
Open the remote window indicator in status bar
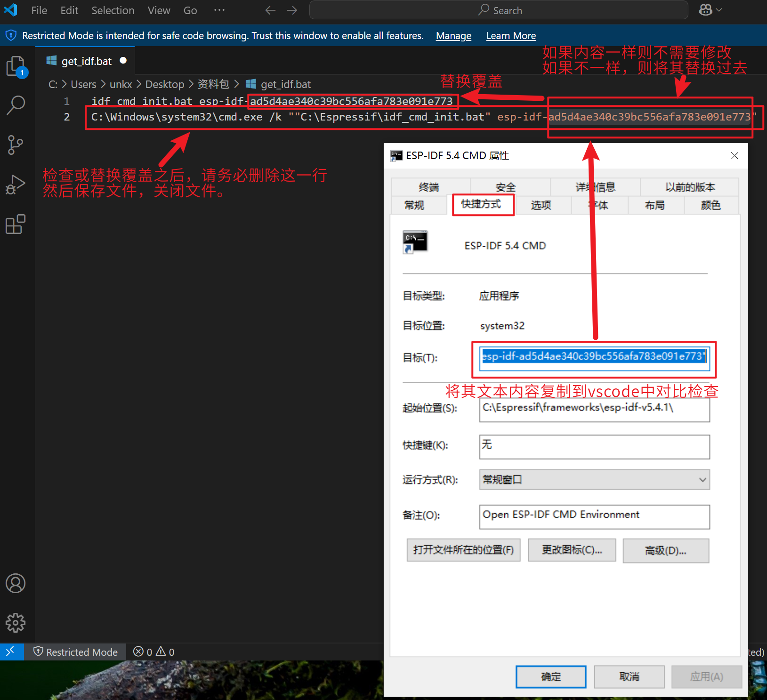coord(12,652)
